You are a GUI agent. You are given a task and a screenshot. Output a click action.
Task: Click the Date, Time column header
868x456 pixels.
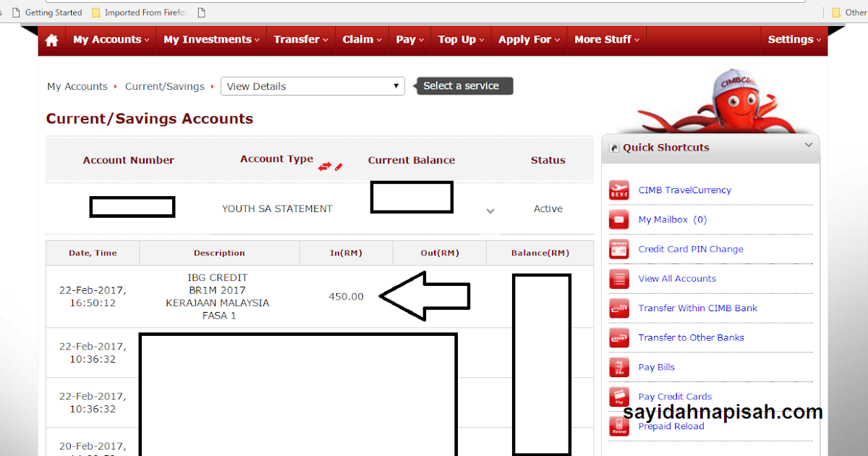pyautogui.click(x=93, y=253)
